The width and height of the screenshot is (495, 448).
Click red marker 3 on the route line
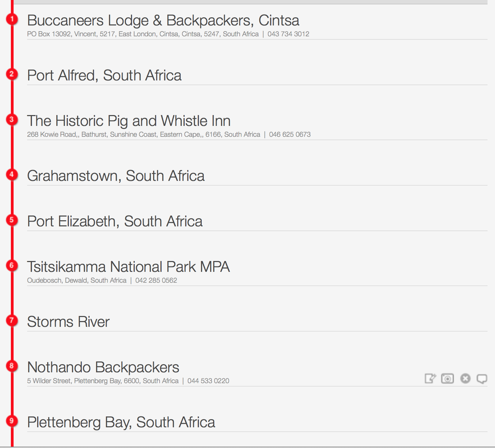click(12, 119)
